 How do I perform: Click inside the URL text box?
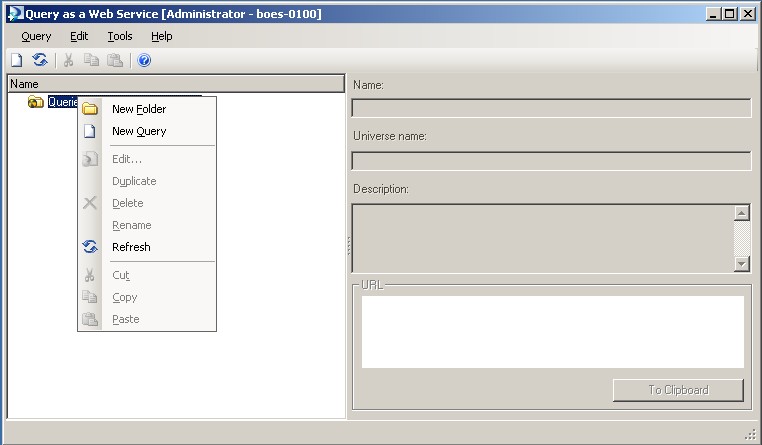(x=553, y=332)
